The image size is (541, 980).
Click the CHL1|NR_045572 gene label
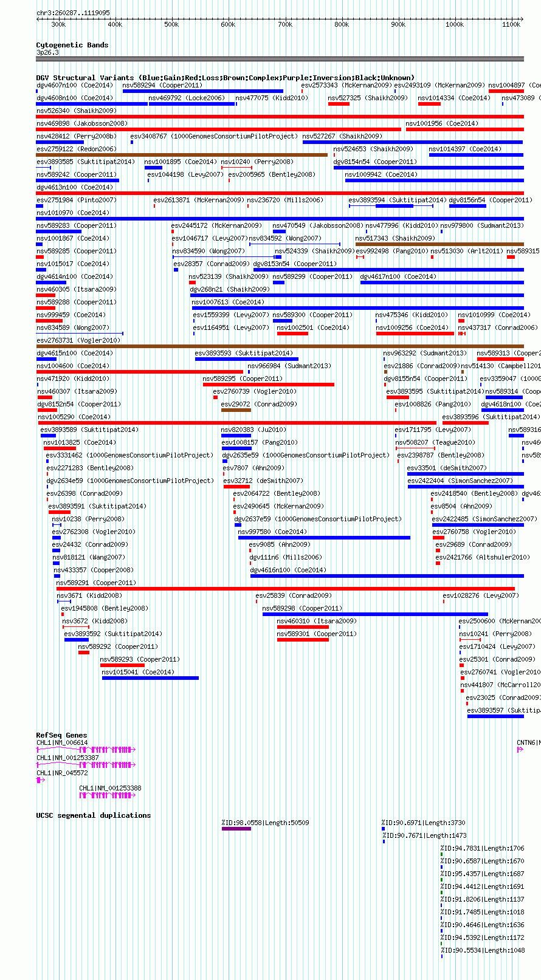pyautogui.click(x=62, y=773)
